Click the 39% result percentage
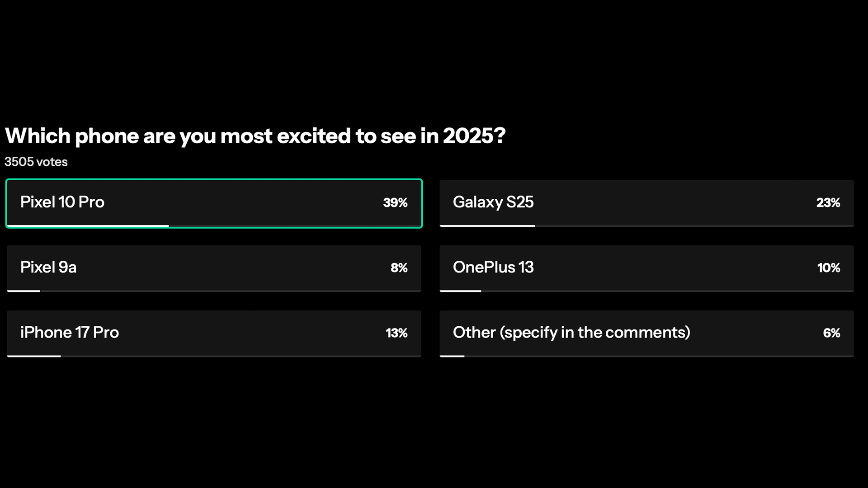868x488 pixels. [x=395, y=202]
